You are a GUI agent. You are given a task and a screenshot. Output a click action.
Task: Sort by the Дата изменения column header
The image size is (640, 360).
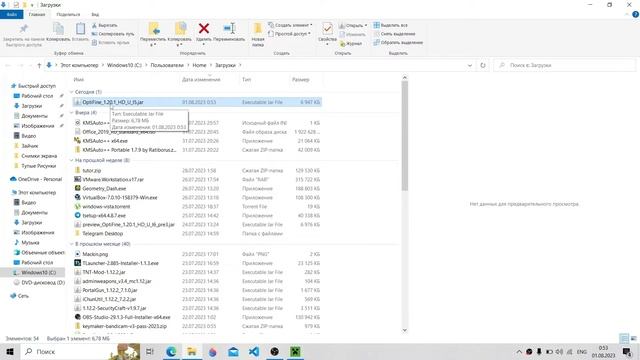click(x=201, y=80)
